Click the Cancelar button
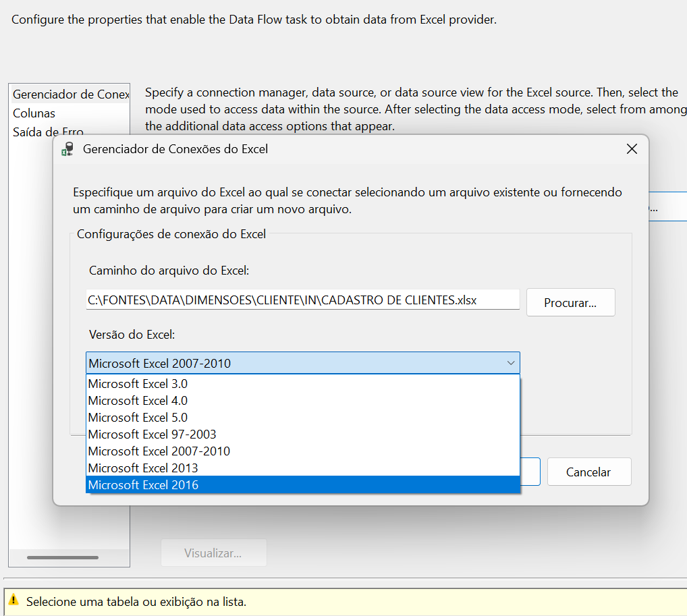 [x=589, y=472]
